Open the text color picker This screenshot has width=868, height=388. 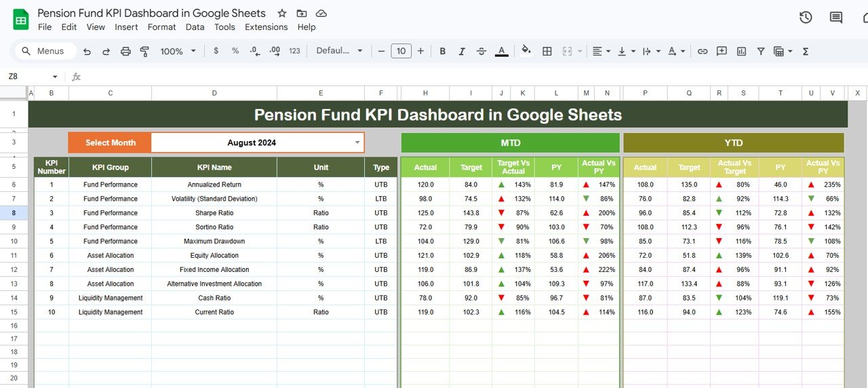click(x=501, y=51)
